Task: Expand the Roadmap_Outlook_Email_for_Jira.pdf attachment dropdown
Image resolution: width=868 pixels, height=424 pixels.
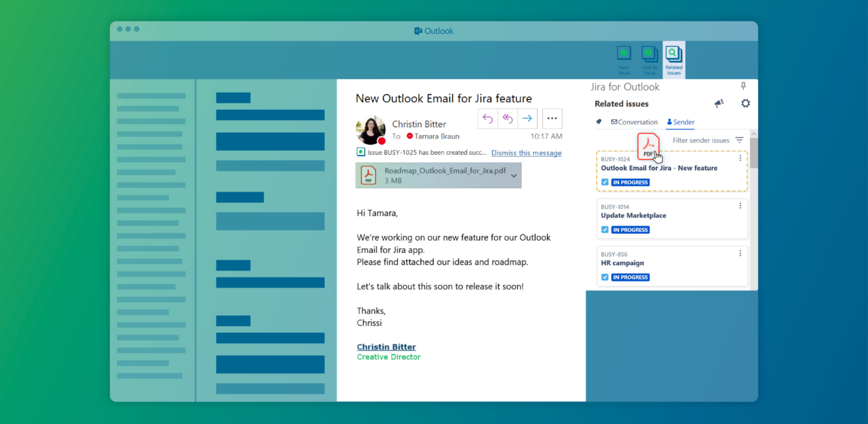Action: [513, 175]
